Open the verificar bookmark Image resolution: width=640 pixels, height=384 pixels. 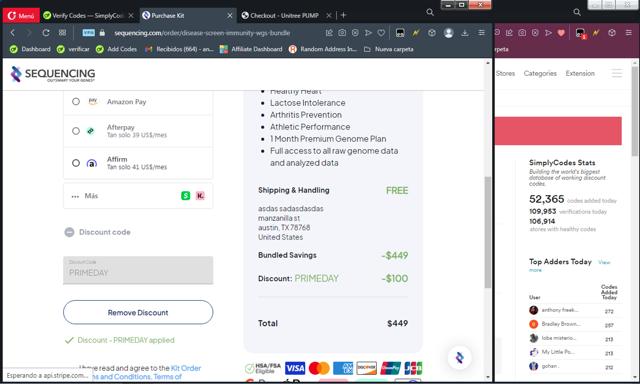click(x=73, y=49)
